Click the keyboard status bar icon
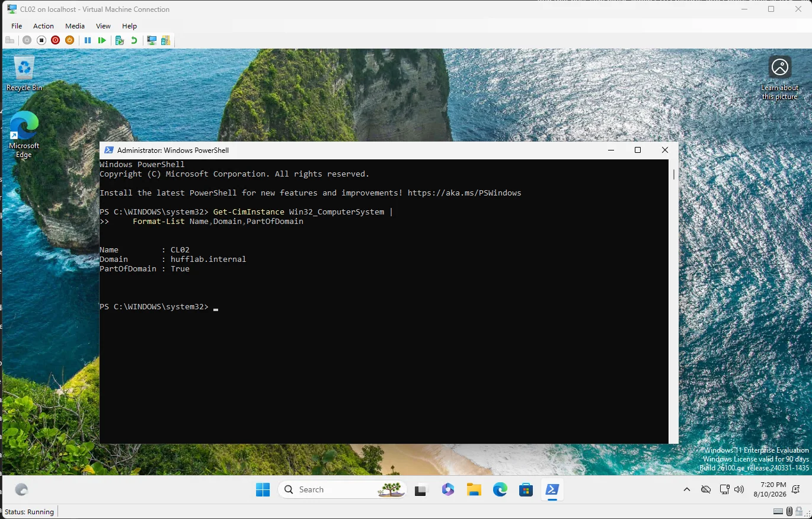 778,511
